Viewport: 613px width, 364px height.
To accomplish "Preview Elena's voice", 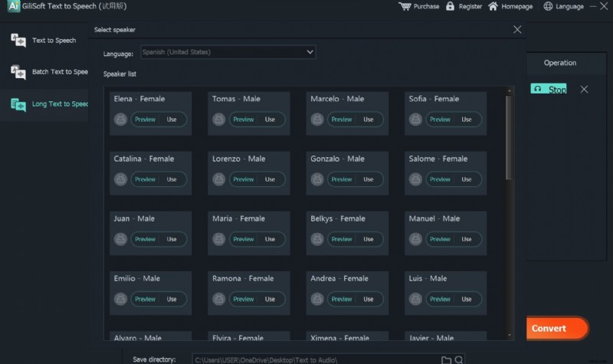I will click(x=145, y=120).
